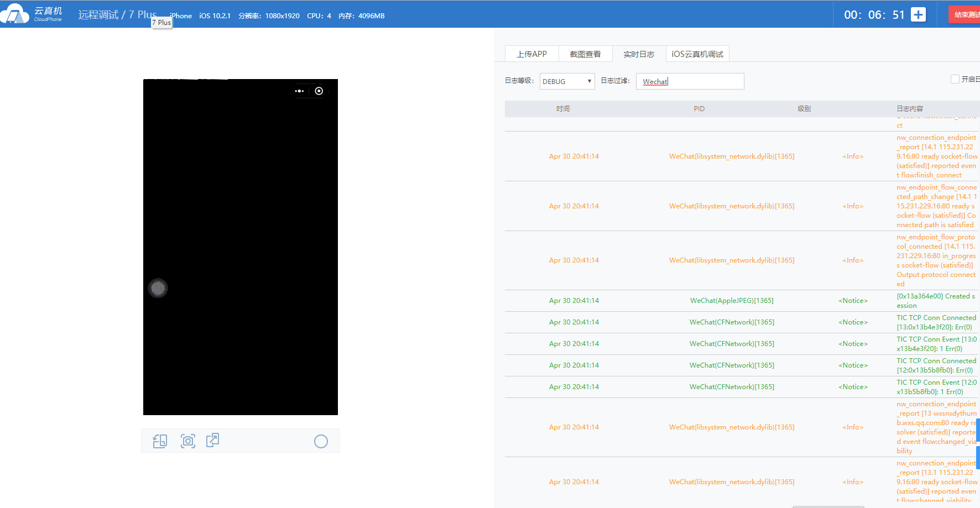Image resolution: width=980 pixels, height=508 pixels.
Task: Click the 日志过滤 label
Action: coord(616,81)
